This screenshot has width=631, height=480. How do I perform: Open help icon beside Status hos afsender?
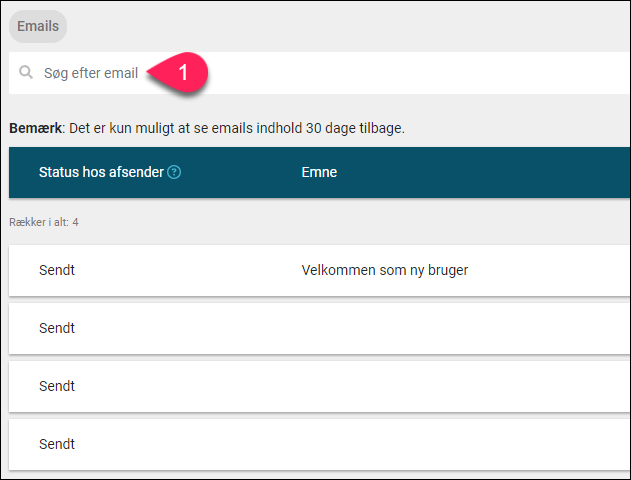point(174,172)
